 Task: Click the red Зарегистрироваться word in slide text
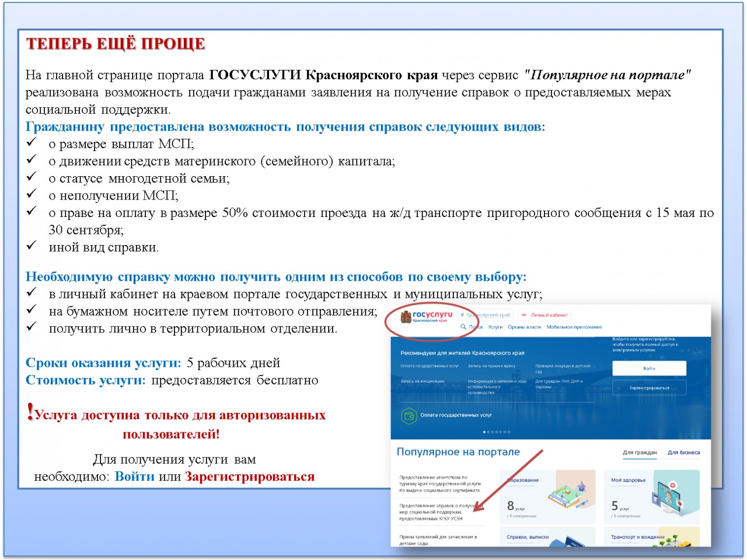250,477
